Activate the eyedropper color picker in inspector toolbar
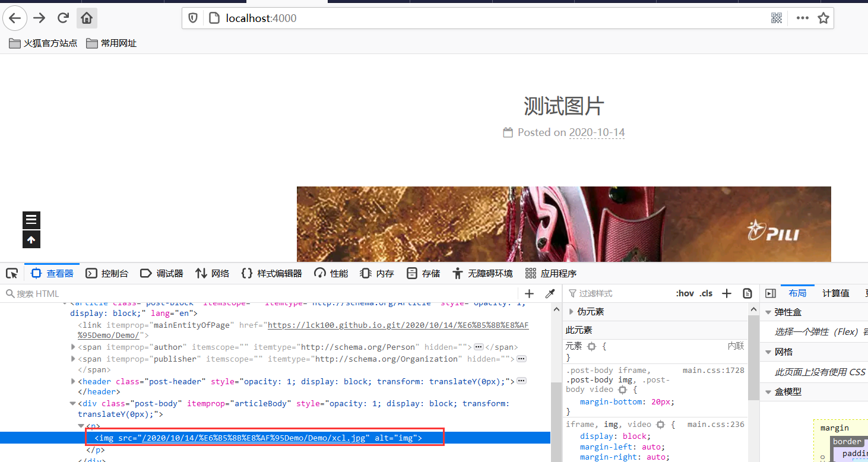 (550, 293)
